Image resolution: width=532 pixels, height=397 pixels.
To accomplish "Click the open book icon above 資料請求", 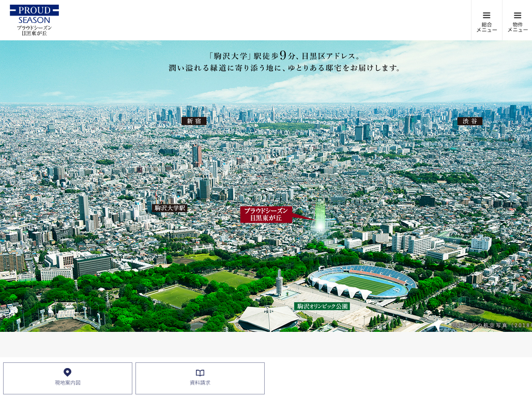I will [x=200, y=373].
